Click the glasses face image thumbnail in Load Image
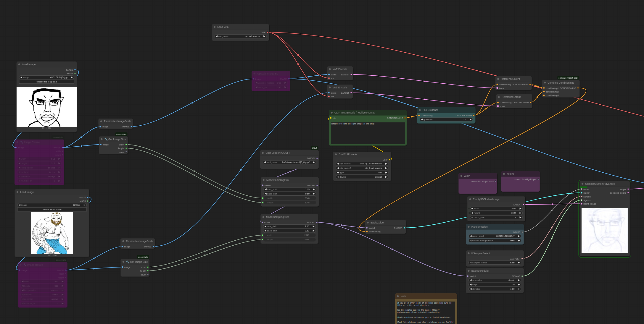Viewport: 644px width, 324px height. (46, 107)
